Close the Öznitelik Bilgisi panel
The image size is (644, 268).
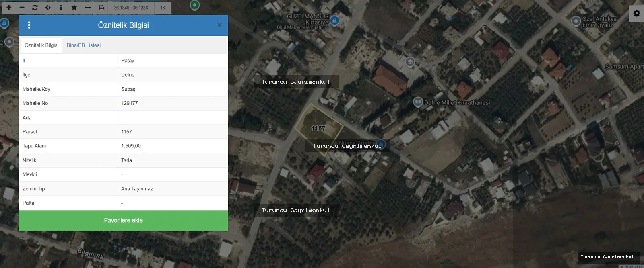(219, 25)
